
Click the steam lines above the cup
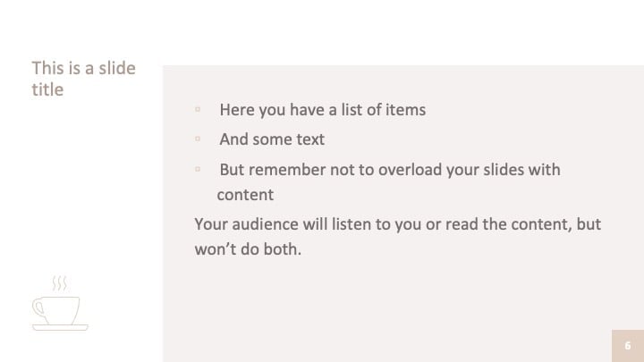[60, 283]
